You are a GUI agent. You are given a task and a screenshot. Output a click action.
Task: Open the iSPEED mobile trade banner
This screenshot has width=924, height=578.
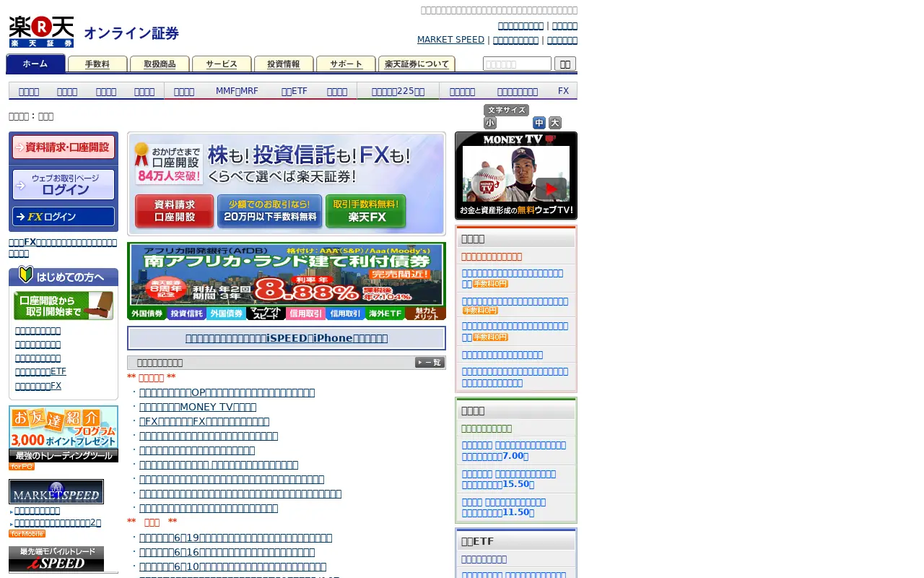[x=56, y=558]
